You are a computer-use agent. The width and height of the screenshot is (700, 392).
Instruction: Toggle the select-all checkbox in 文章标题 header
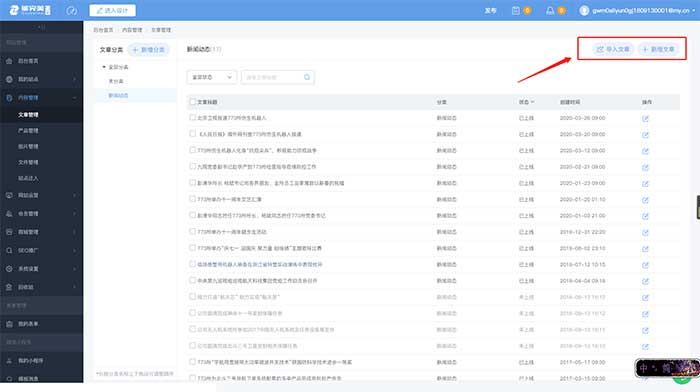click(x=192, y=102)
